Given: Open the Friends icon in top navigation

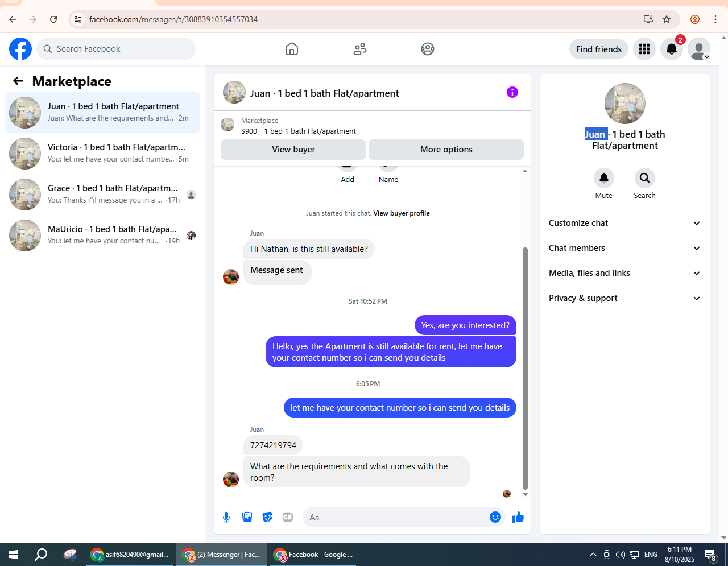Looking at the screenshot, I should (x=360, y=49).
